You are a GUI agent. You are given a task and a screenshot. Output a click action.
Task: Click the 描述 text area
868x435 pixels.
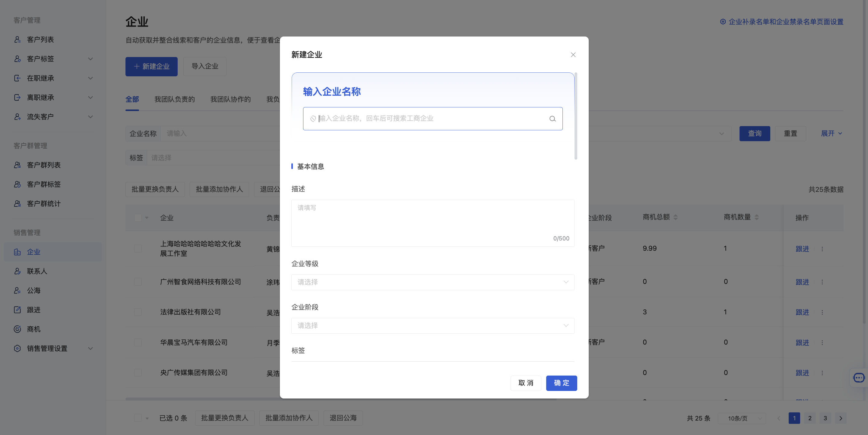pyautogui.click(x=433, y=223)
